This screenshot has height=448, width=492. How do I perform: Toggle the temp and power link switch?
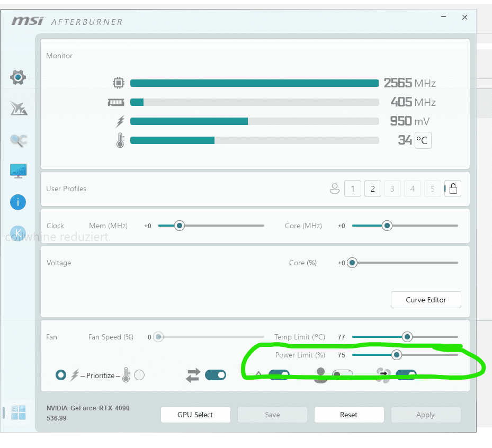(216, 375)
